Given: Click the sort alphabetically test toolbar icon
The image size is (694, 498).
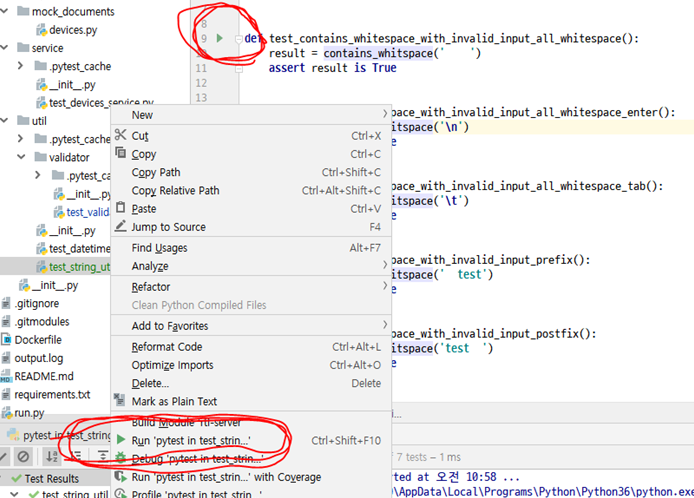Looking at the screenshot, I should 52,456.
